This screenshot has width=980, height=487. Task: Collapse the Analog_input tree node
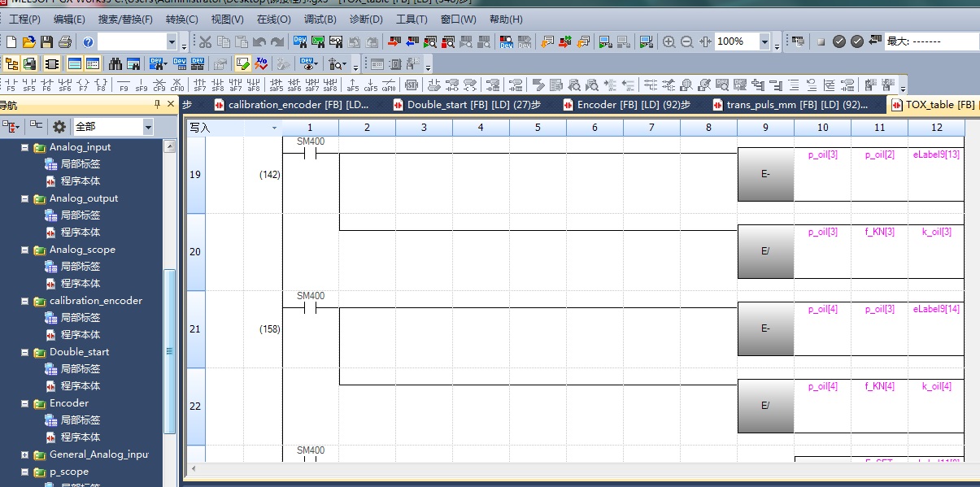25,147
